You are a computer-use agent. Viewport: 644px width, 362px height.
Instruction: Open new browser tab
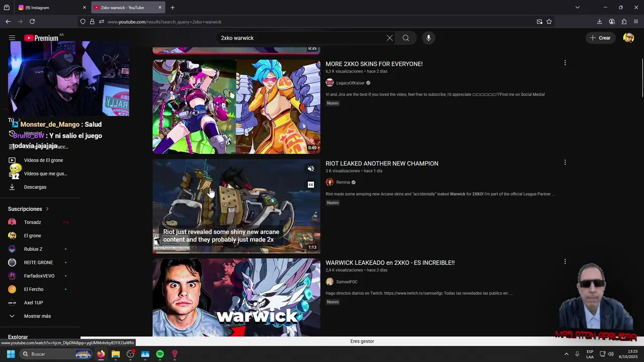pos(173,8)
